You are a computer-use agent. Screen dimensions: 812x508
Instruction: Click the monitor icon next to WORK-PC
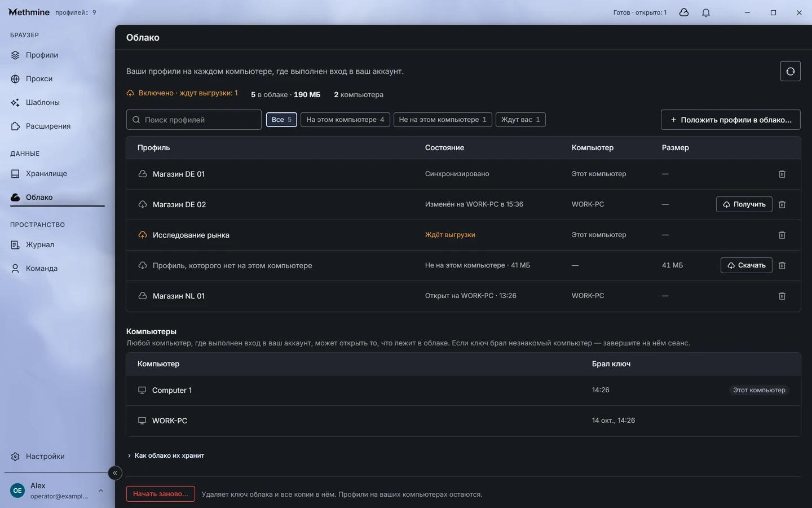coord(142,421)
